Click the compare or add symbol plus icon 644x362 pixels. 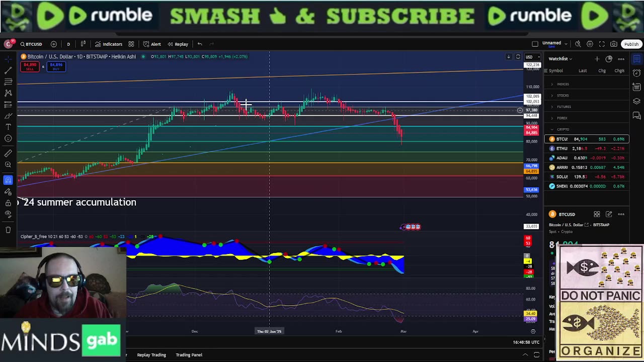click(54, 44)
